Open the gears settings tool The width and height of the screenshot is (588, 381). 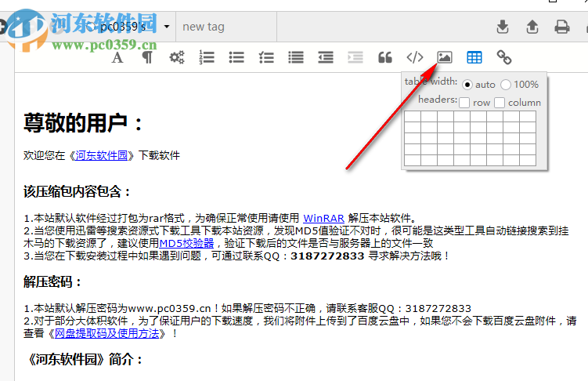coord(177,57)
